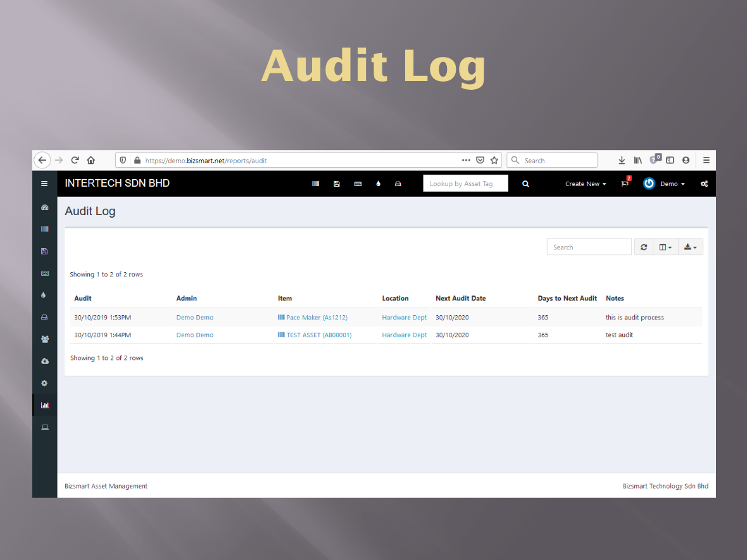Screen dimensions: 747x560
Task: Open Consumables droplet icon in sidebar
Action: point(44,295)
